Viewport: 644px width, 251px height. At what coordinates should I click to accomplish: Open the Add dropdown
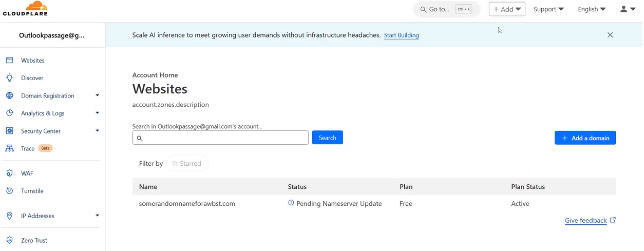click(x=507, y=9)
